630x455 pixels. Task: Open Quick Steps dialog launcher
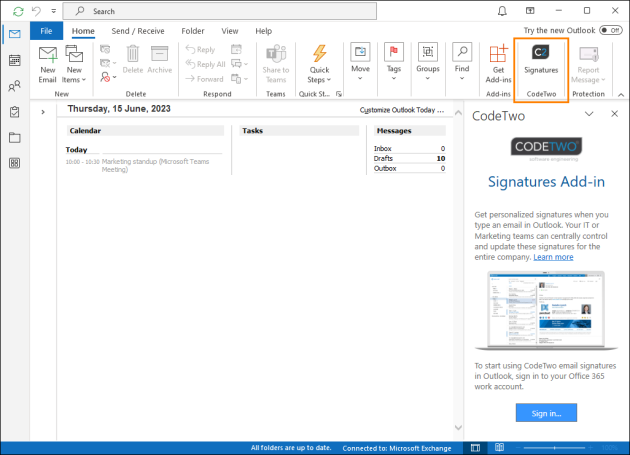pos(339,94)
